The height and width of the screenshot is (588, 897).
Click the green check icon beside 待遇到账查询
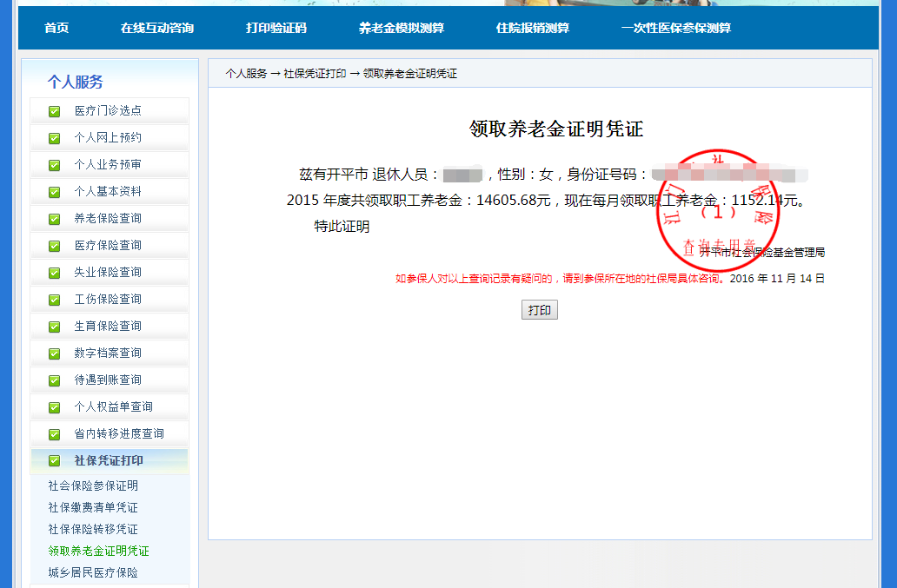tap(55, 380)
